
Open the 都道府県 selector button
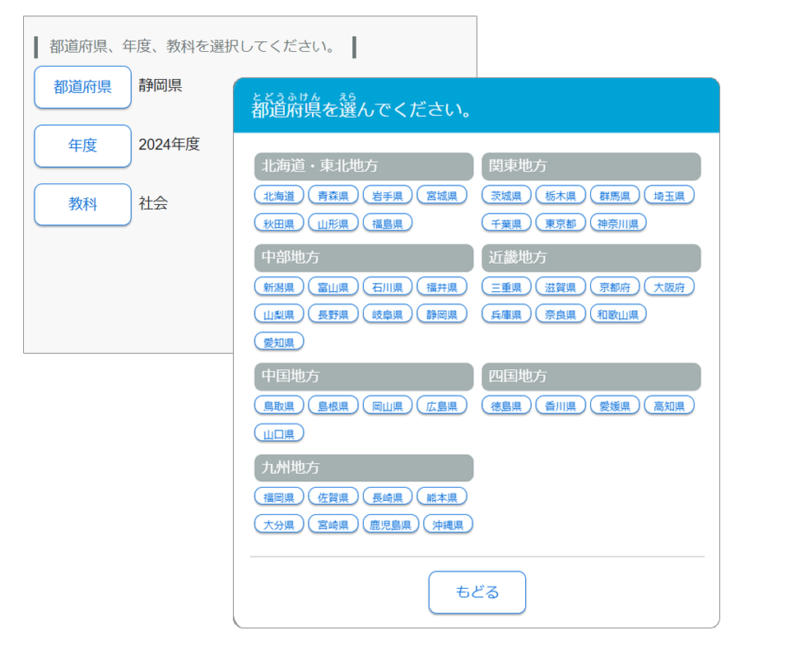pyautogui.click(x=82, y=87)
